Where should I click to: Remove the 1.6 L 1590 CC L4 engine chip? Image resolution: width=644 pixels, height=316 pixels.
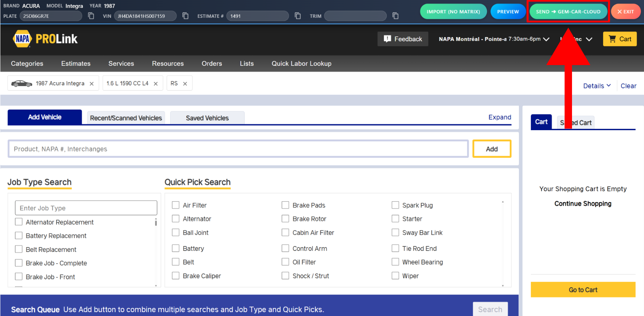pyautogui.click(x=156, y=84)
